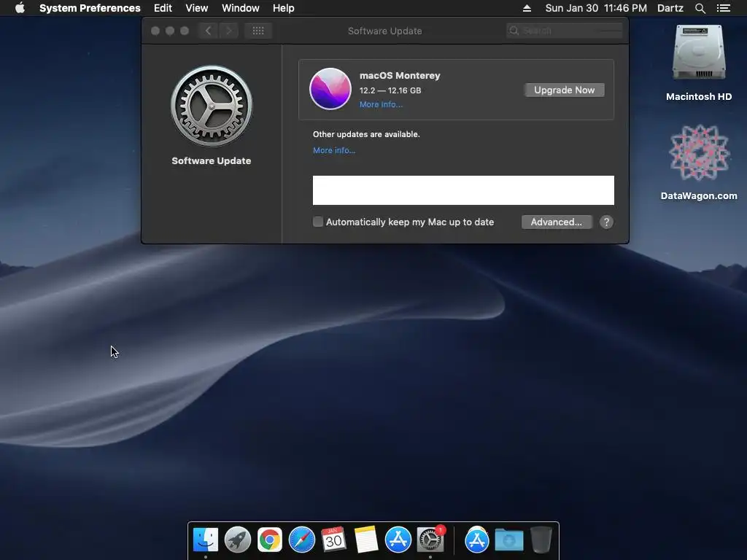747x560 pixels.
Task: Open the Edit menu
Action: pos(163,8)
